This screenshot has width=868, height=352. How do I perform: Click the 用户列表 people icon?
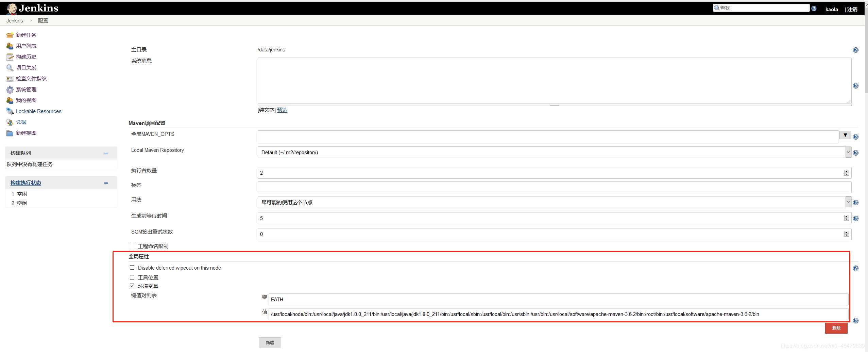tap(10, 46)
